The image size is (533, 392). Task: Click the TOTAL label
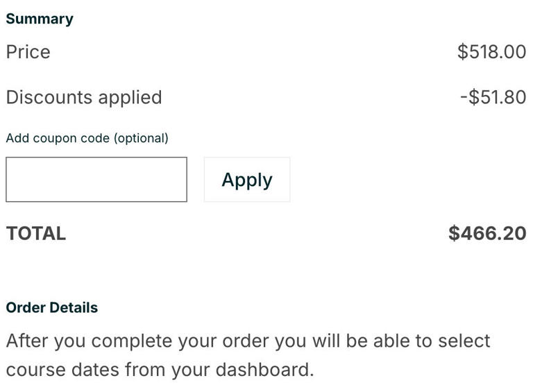36,234
